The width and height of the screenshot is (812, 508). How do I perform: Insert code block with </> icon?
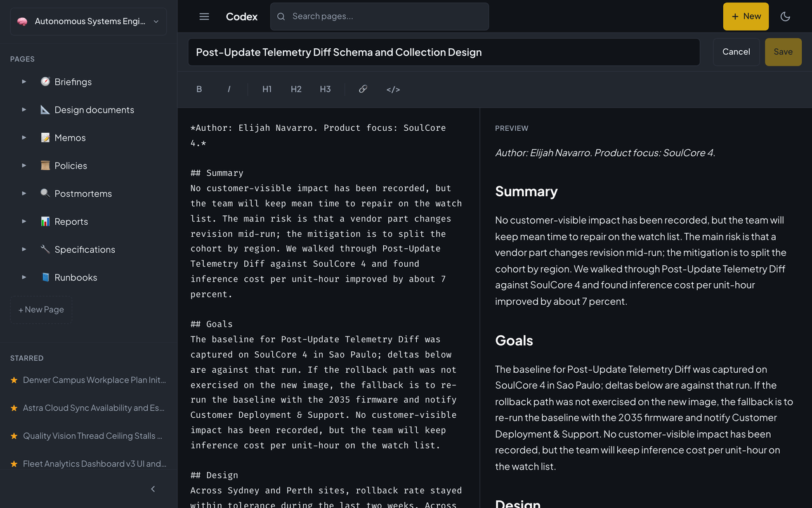(393, 90)
